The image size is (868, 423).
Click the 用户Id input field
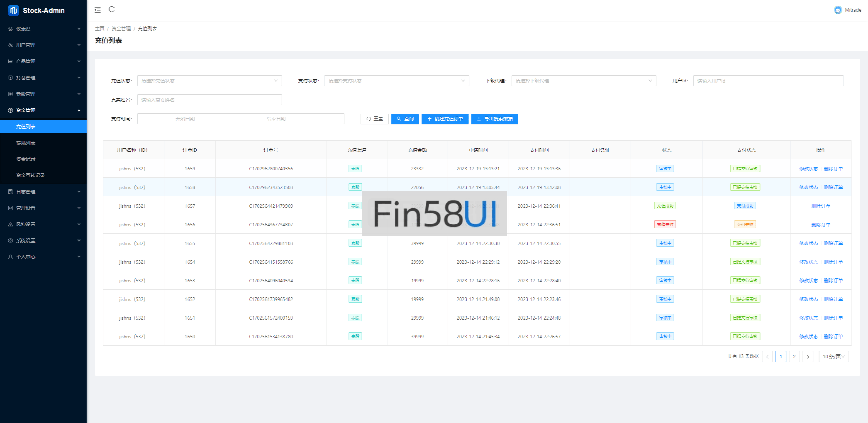point(768,81)
